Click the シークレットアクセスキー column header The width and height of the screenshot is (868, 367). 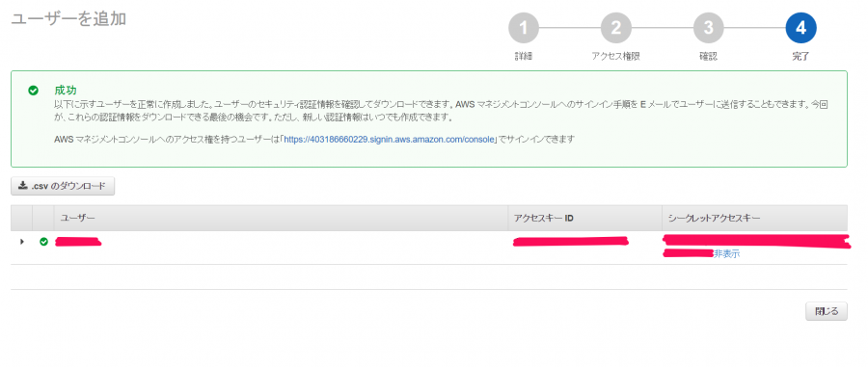coord(714,219)
